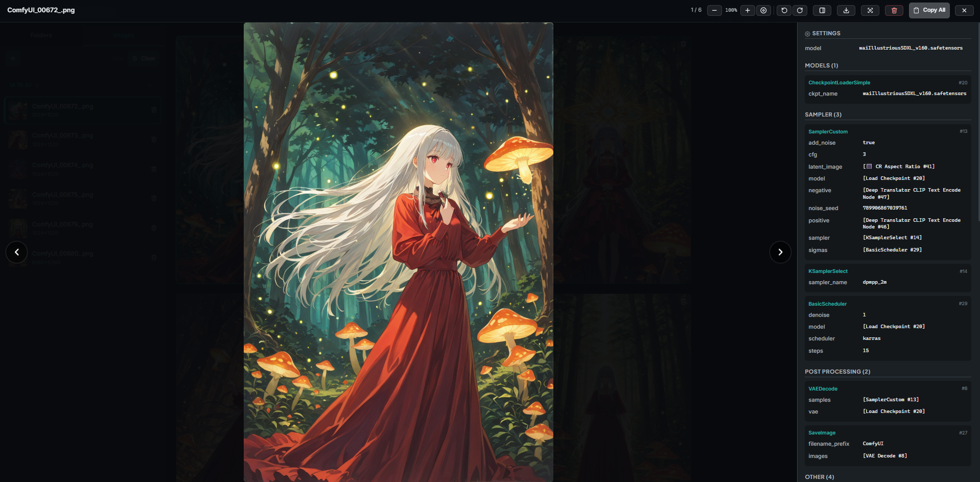This screenshot has width=980, height=482.
Task: Enter fullscreen view mode
Action: tap(870, 10)
